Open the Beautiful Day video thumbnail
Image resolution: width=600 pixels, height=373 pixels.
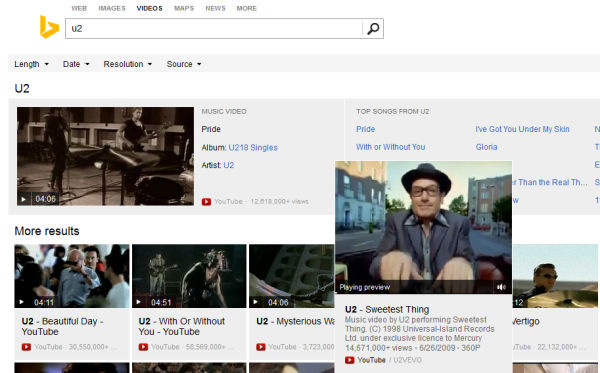tap(72, 276)
